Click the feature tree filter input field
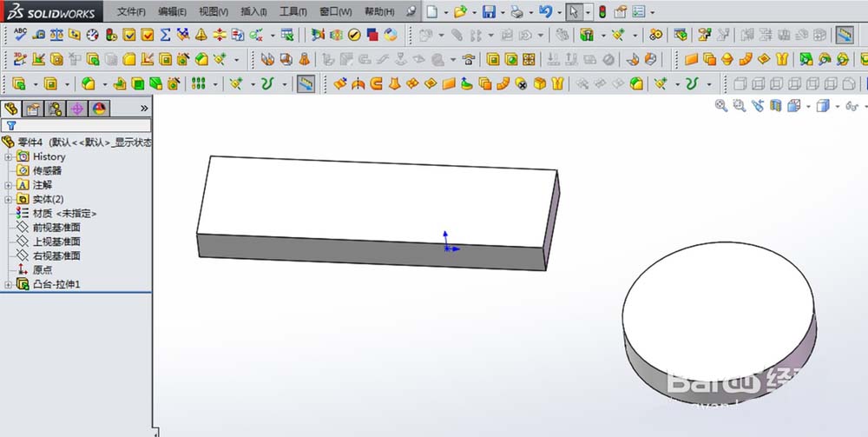The image size is (868, 437). 76,126
